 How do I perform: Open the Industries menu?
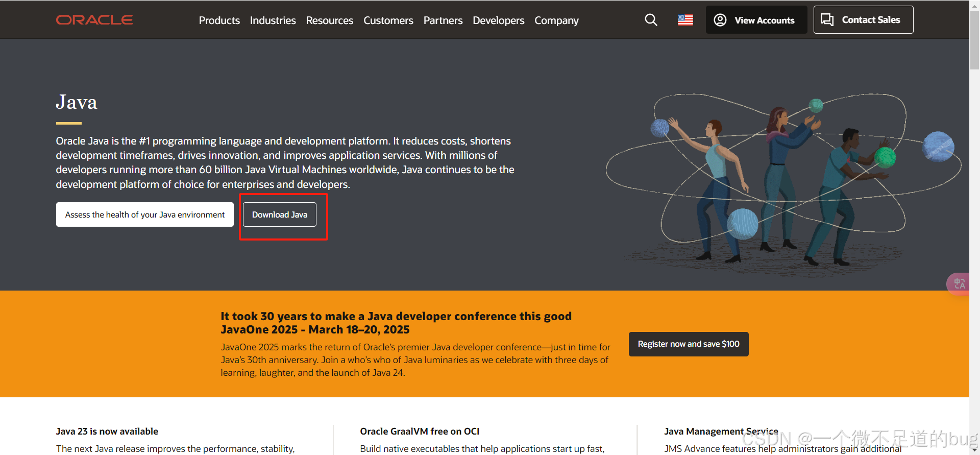click(x=273, y=20)
